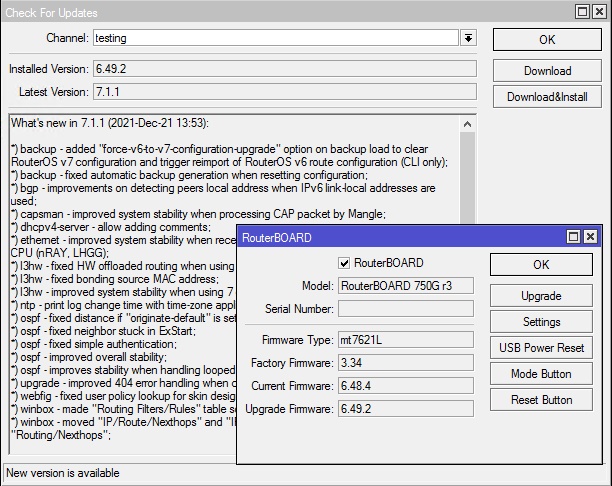Screen dimensions: 612x486
Task: Click "What's new in 7.1.1" heading text
Action: click(x=110, y=123)
